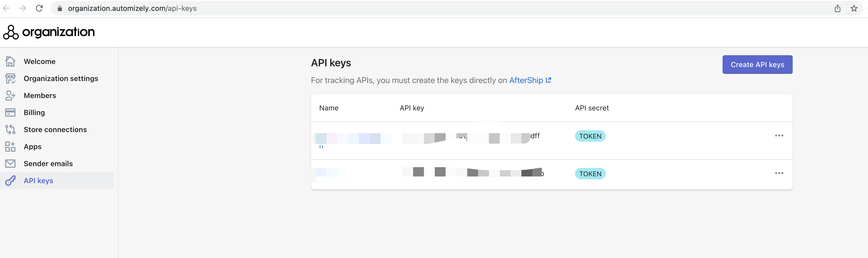
Task: Click the Sender emails envelope icon
Action: (10, 164)
